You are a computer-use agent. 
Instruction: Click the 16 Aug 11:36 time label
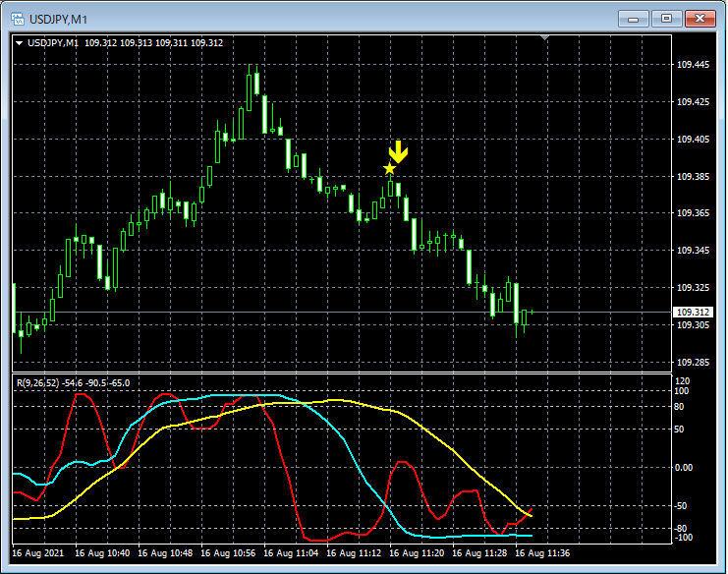coord(542,553)
